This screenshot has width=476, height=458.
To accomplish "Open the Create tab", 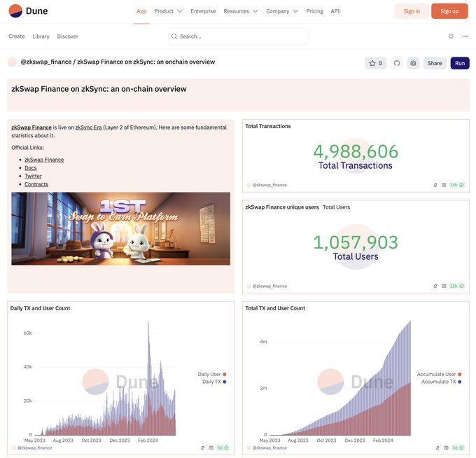I will click(17, 36).
